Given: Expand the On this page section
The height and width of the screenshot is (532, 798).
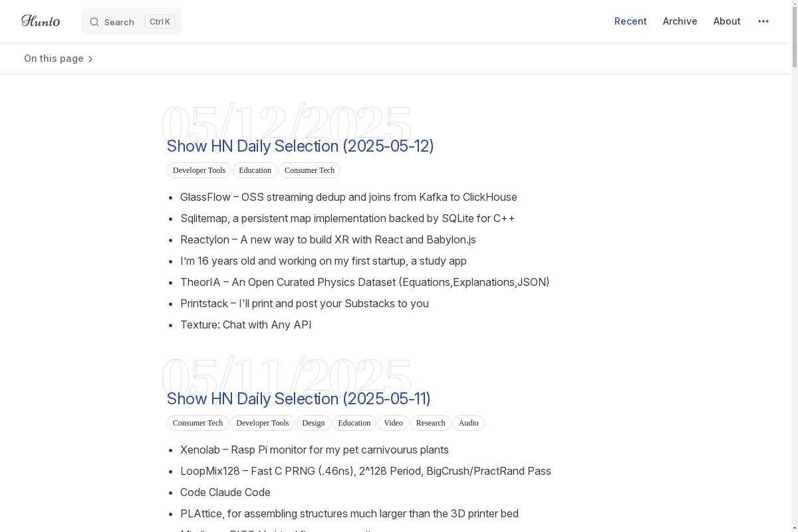Looking at the screenshot, I should (59, 59).
